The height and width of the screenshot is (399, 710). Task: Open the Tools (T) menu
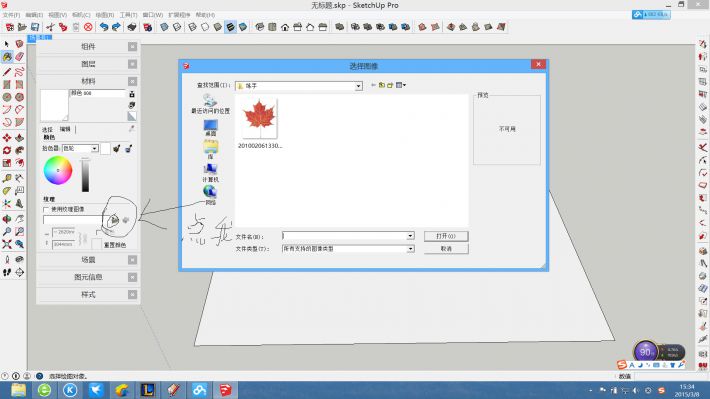tap(128, 15)
